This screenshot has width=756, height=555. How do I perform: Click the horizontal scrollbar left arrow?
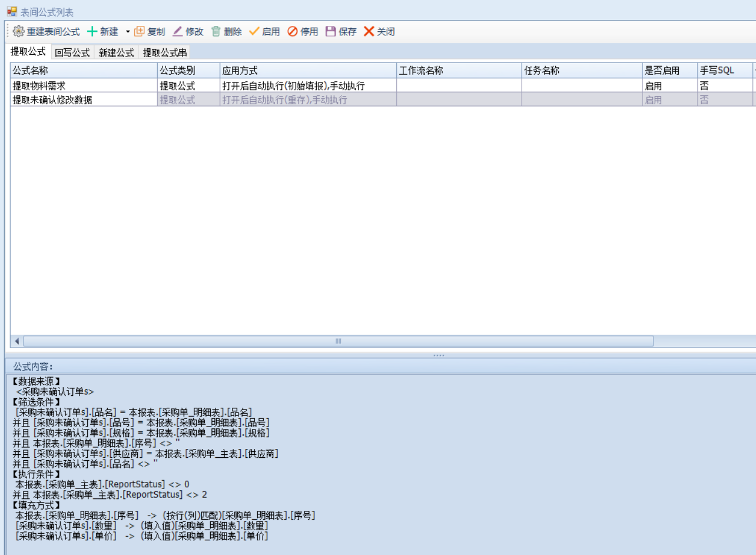[16, 341]
